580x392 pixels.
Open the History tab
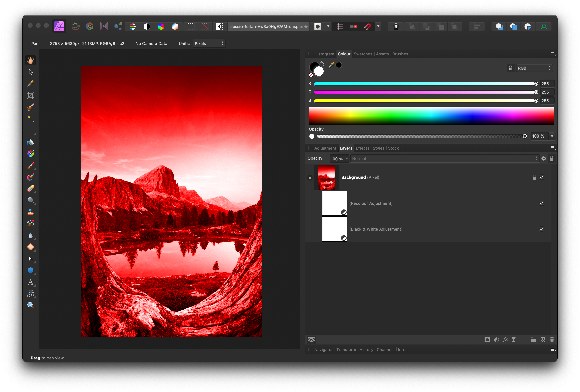point(366,350)
